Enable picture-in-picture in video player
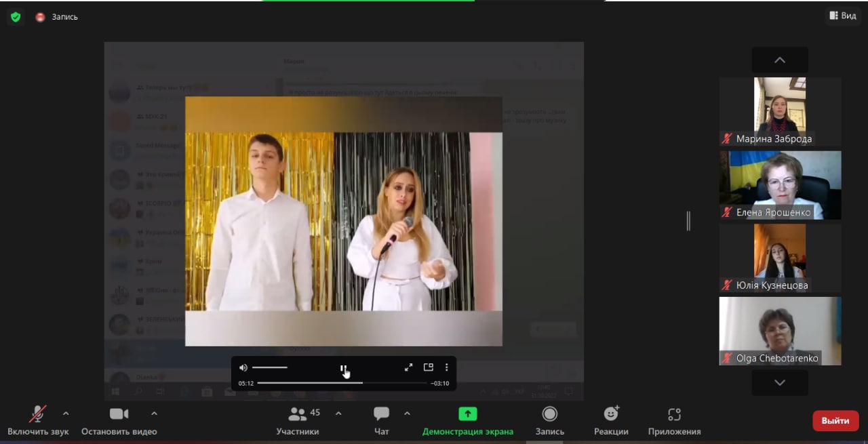 (428, 367)
